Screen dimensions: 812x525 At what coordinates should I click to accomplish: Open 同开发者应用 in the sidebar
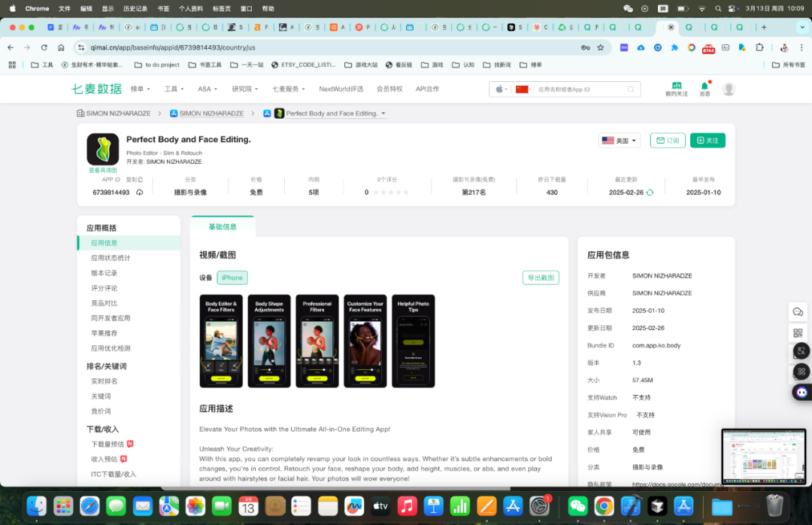(x=111, y=318)
